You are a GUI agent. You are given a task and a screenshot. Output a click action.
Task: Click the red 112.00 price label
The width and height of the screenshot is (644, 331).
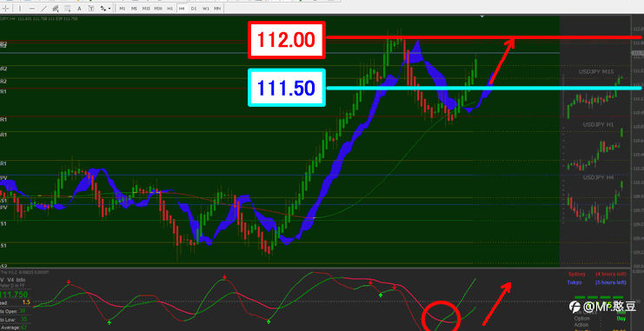(286, 40)
